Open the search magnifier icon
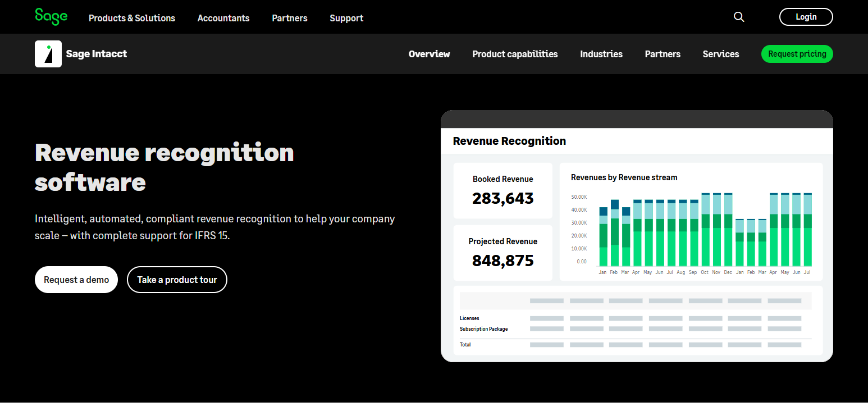The image size is (868, 411). (x=739, y=17)
